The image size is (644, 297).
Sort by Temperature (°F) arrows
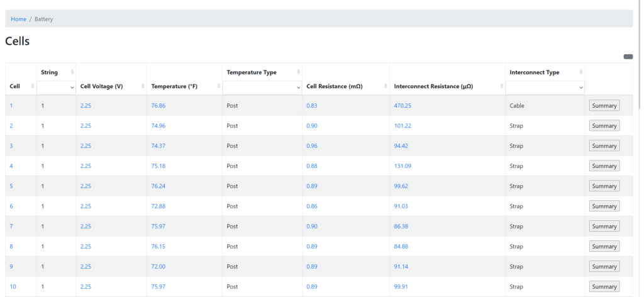coord(218,86)
